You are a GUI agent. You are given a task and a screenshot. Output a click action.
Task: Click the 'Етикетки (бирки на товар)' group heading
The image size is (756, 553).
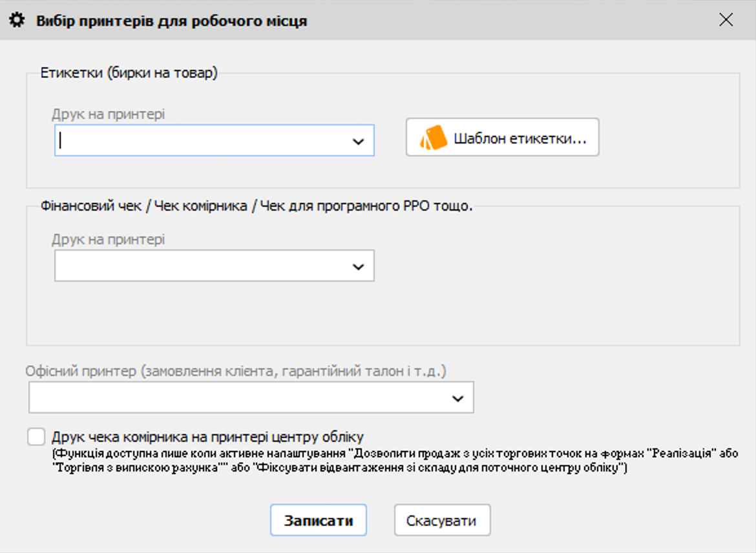(x=129, y=73)
